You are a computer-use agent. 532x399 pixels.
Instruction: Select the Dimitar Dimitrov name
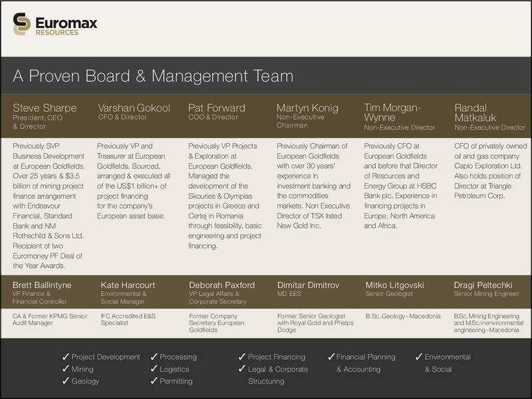[x=308, y=285]
